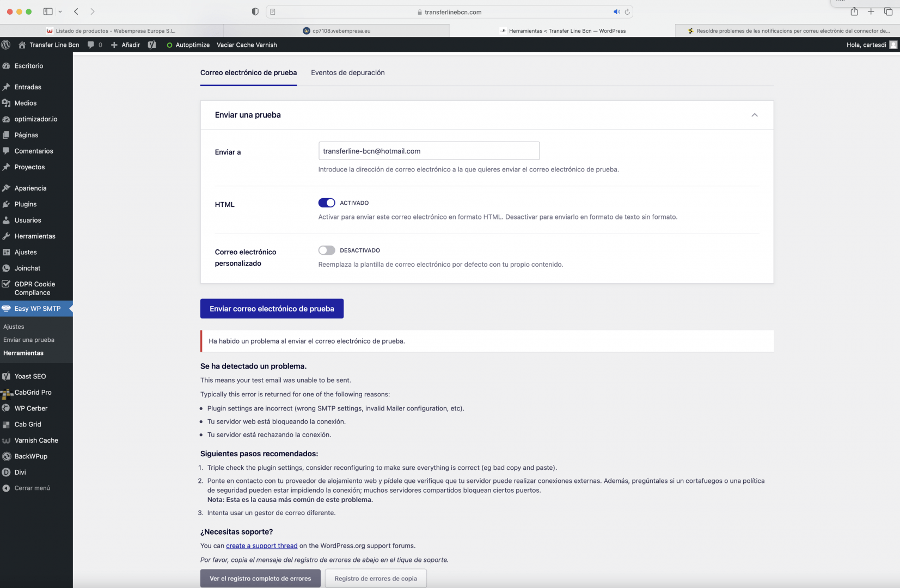Switch to cp7108.webempresa.eu tab
The height and width of the screenshot is (588, 900).
tap(336, 30)
